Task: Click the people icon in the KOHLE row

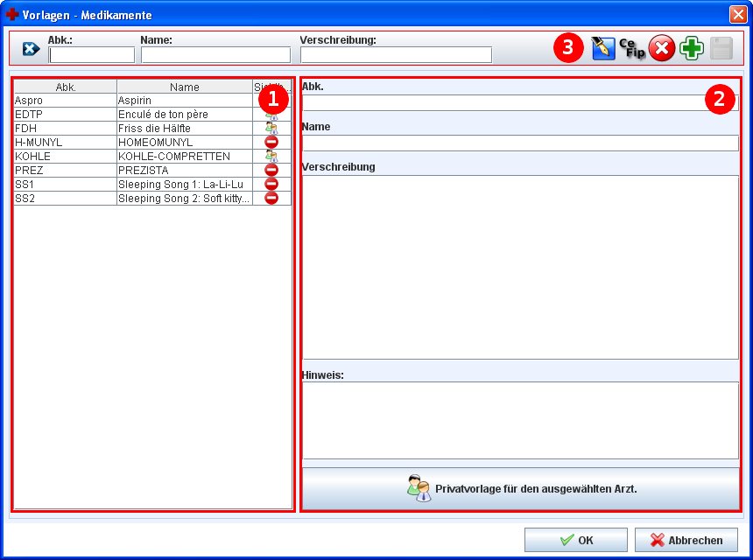Action: (x=271, y=156)
